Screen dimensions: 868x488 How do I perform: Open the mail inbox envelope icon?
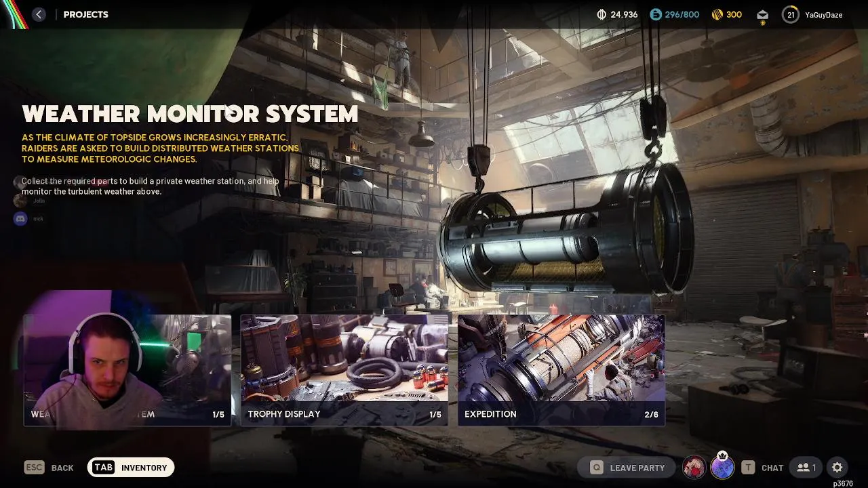(x=763, y=15)
